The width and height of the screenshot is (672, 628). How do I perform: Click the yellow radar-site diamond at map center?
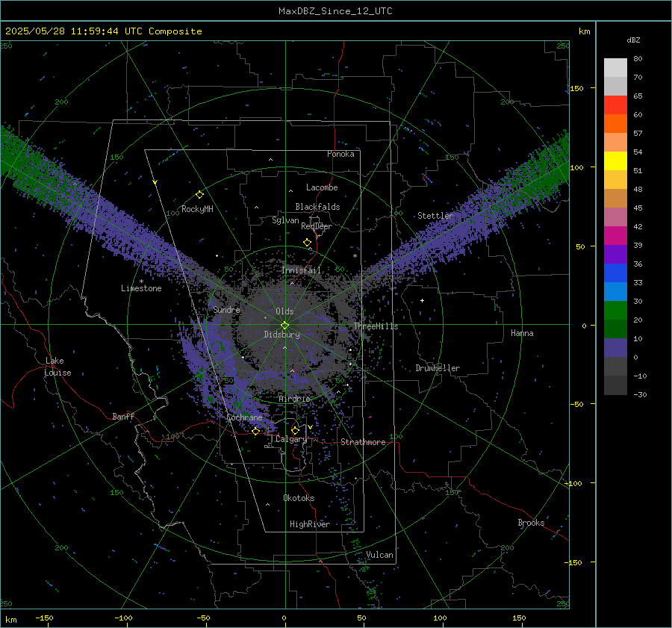pos(284,326)
